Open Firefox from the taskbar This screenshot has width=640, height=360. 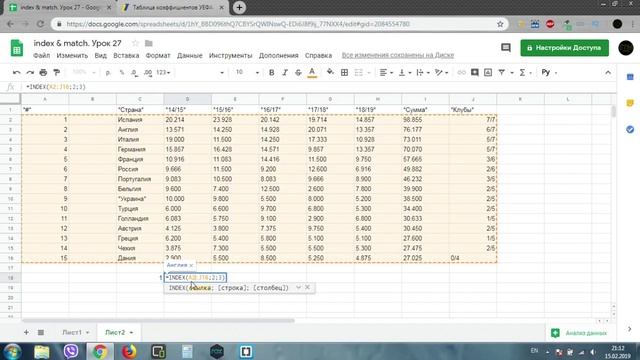[x=129, y=351]
